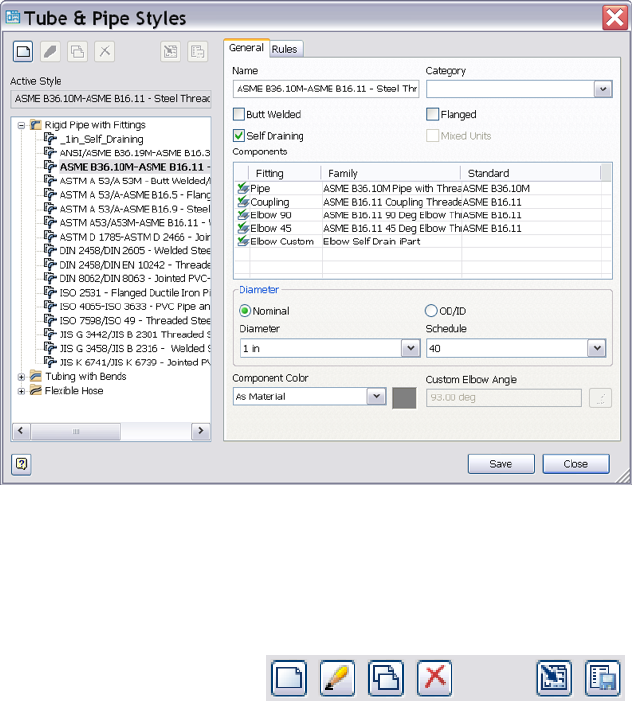Click the style tree horizontal scrollbar thumb
The height and width of the screenshot is (701, 632).
(x=76, y=431)
